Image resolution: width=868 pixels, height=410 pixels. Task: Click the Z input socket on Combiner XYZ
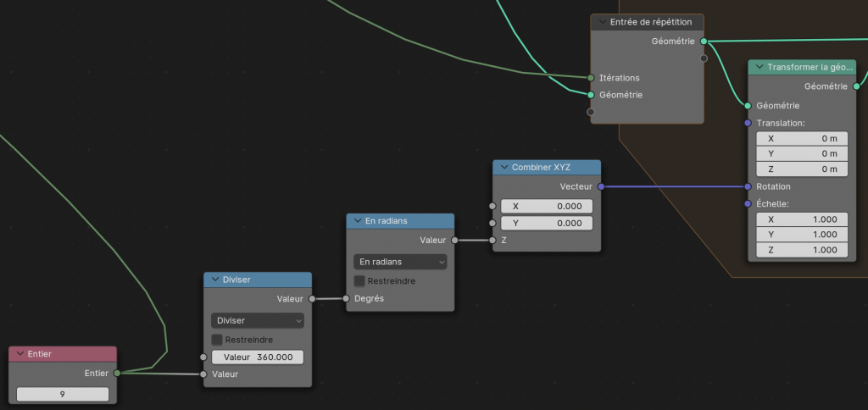(x=492, y=241)
